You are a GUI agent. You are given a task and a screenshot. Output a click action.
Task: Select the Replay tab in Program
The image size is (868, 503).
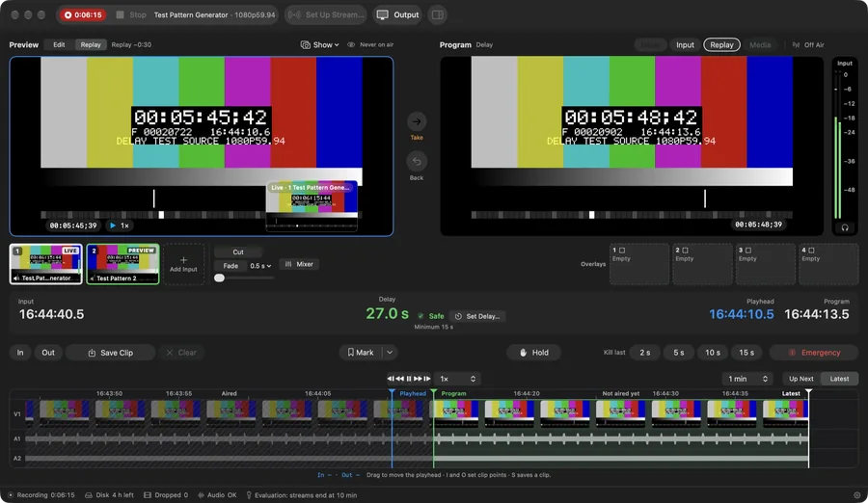(x=721, y=45)
